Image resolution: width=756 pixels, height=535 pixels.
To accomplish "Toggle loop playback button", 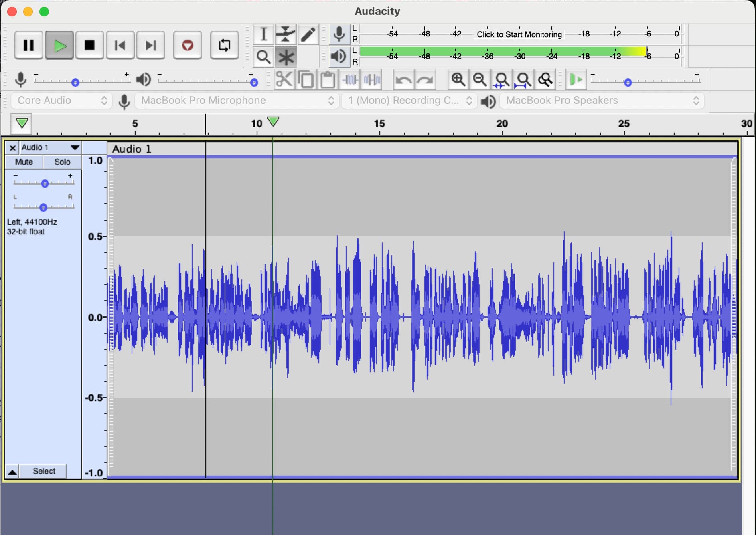I will [224, 45].
